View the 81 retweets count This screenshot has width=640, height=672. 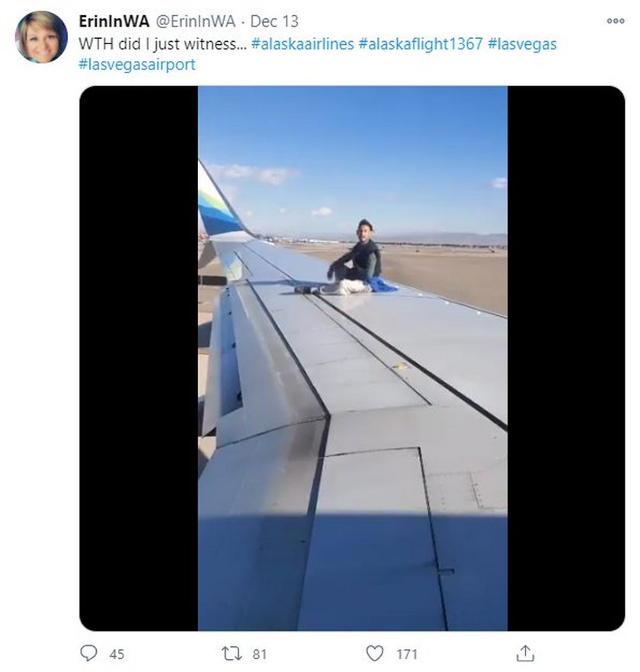coord(259,654)
